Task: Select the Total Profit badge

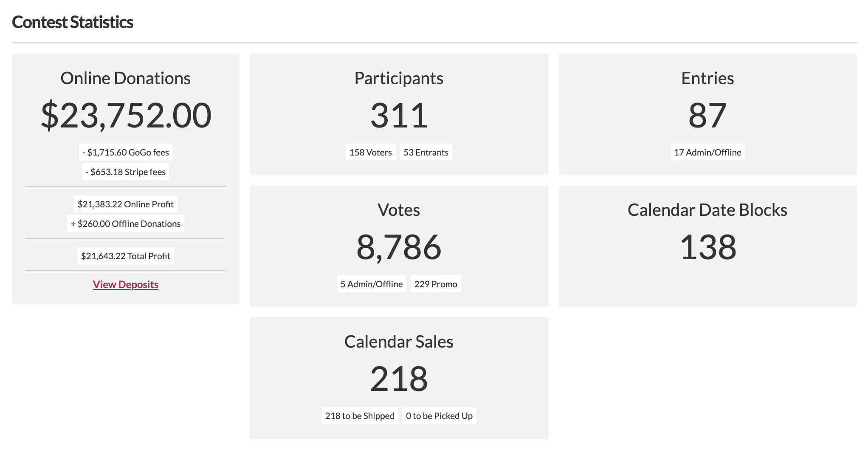Action: [x=126, y=256]
